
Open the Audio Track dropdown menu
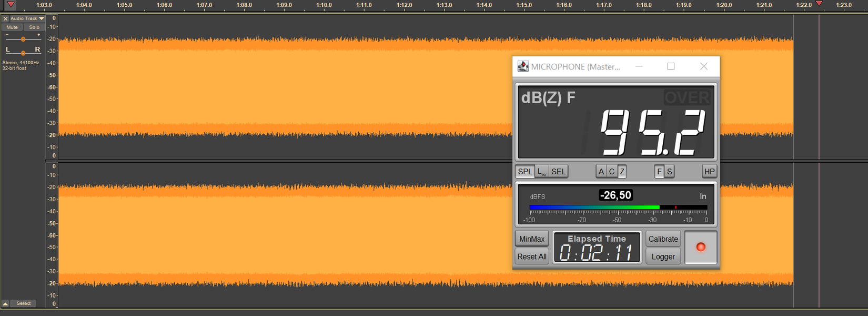click(x=27, y=18)
